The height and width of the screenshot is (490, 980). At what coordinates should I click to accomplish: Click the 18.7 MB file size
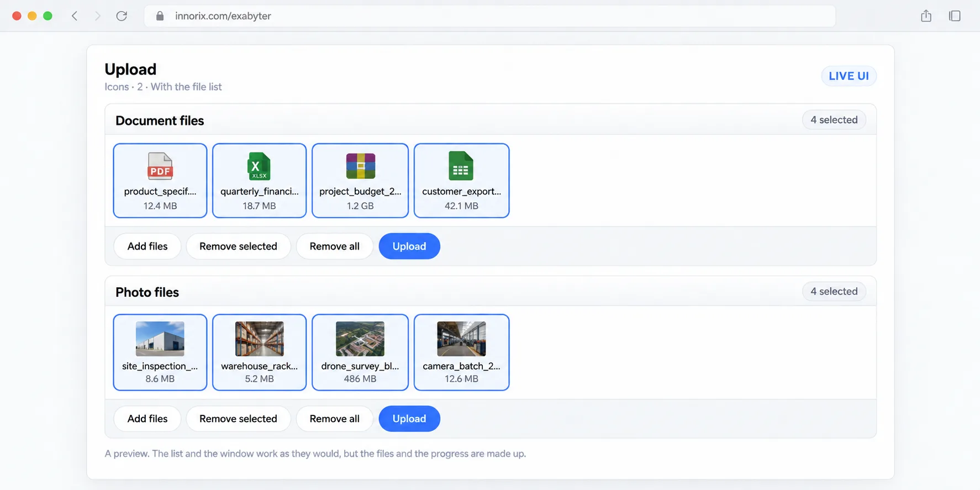[x=259, y=206]
